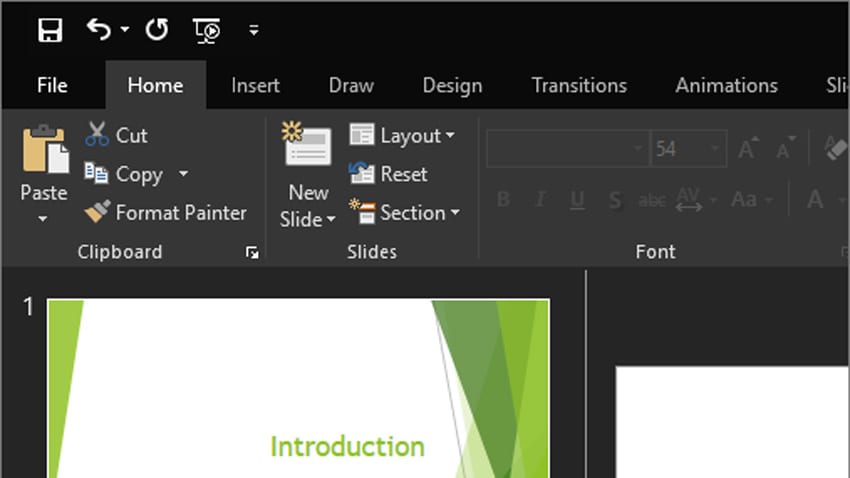Screen dimensions: 850x478
Task: Expand the New Slide dropdown
Action: (331, 219)
